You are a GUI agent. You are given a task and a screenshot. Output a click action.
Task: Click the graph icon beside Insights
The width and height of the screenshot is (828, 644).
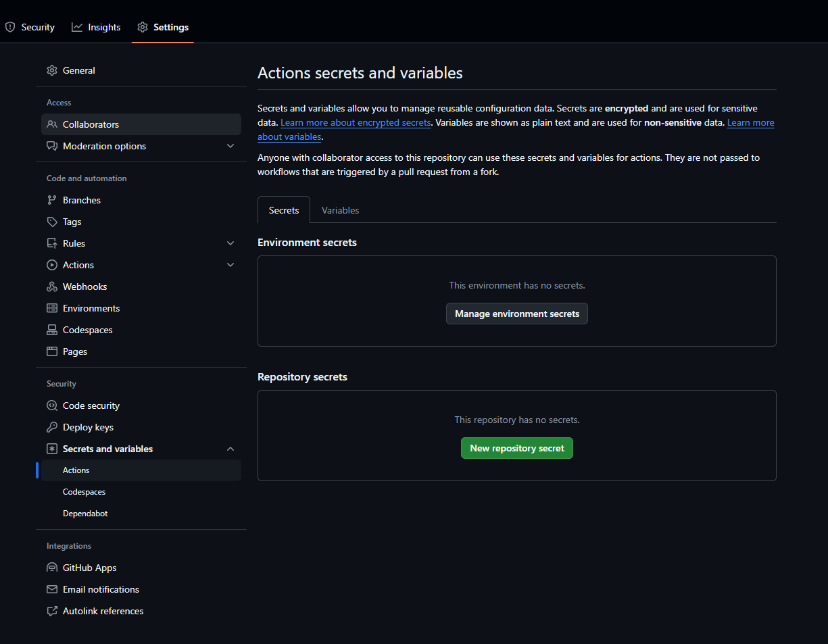click(x=77, y=27)
